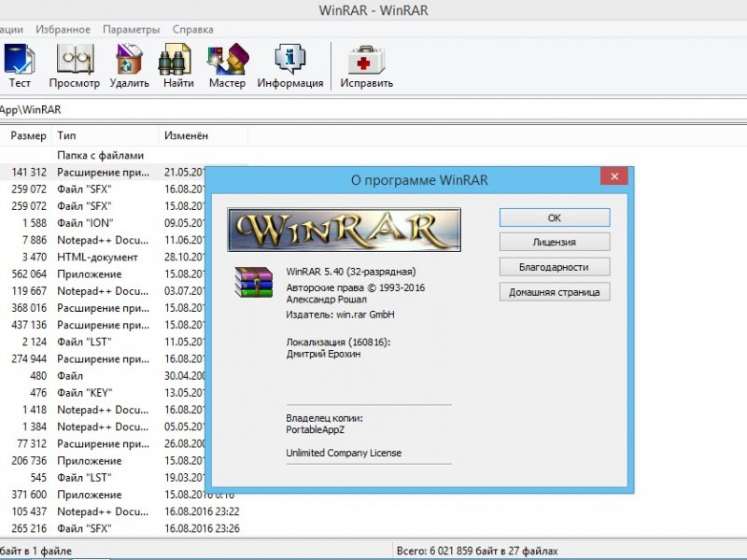Select the 480 Файл row
Viewport: 747px width, 560px height.
click(x=103, y=376)
